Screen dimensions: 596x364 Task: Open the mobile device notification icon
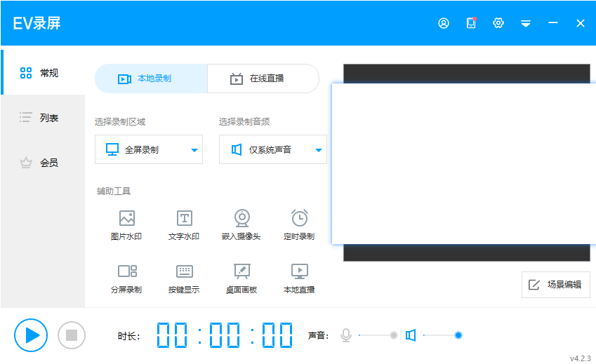pyautogui.click(x=471, y=23)
